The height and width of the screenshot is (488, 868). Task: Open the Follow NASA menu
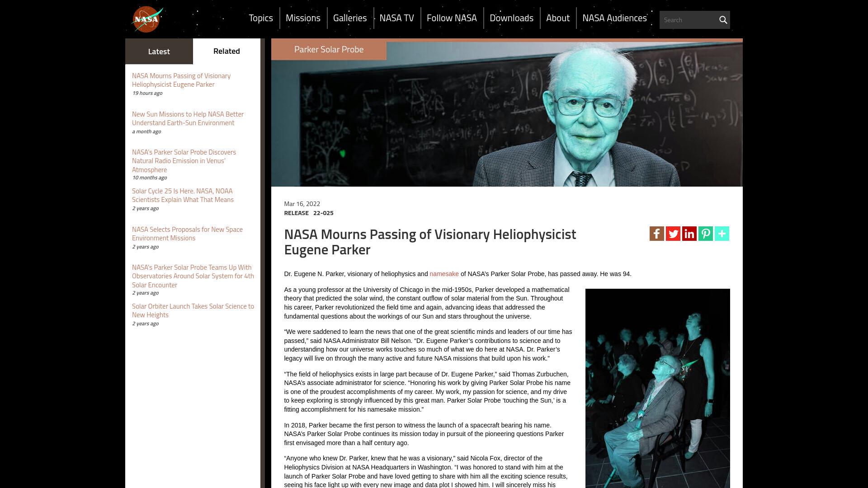tap(452, 18)
